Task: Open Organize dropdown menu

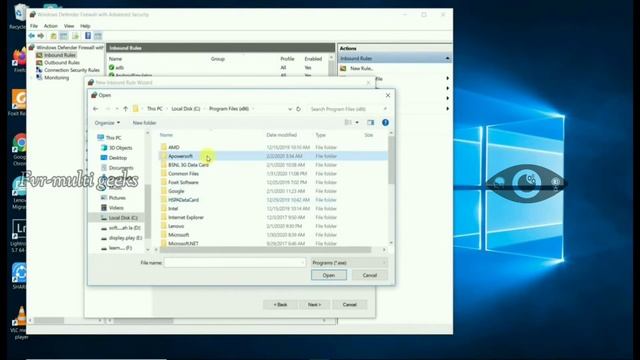Action: point(107,123)
